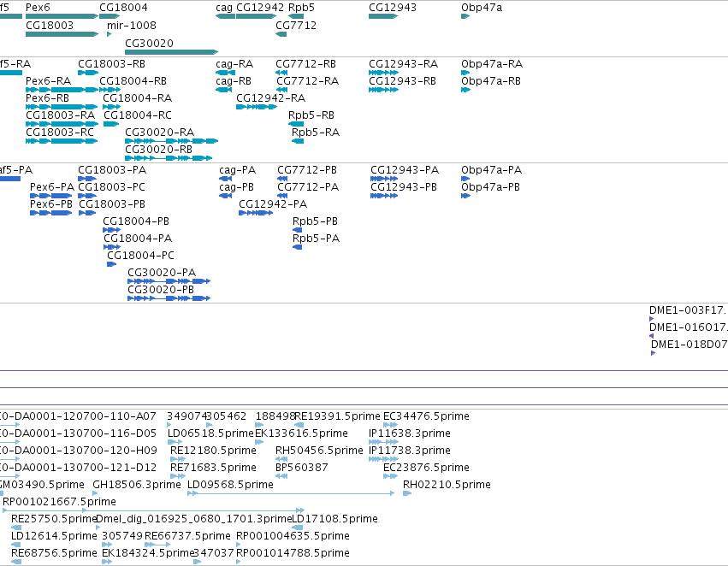Screen dimensions: 728x566
Task: Click the mir-1008 feature label
Action: [x=132, y=25]
